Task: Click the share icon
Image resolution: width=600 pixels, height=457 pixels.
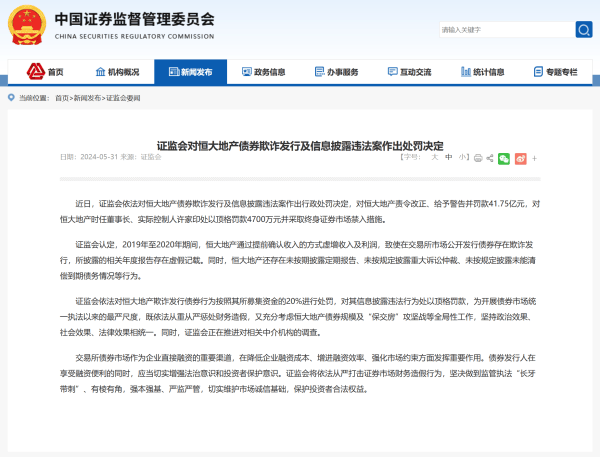Action: point(490,158)
